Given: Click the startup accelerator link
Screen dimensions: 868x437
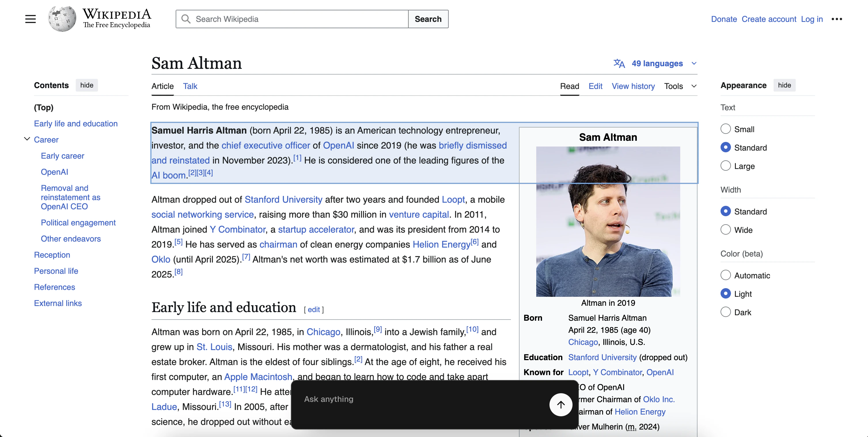Looking at the screenshot, I should [316, 230].
